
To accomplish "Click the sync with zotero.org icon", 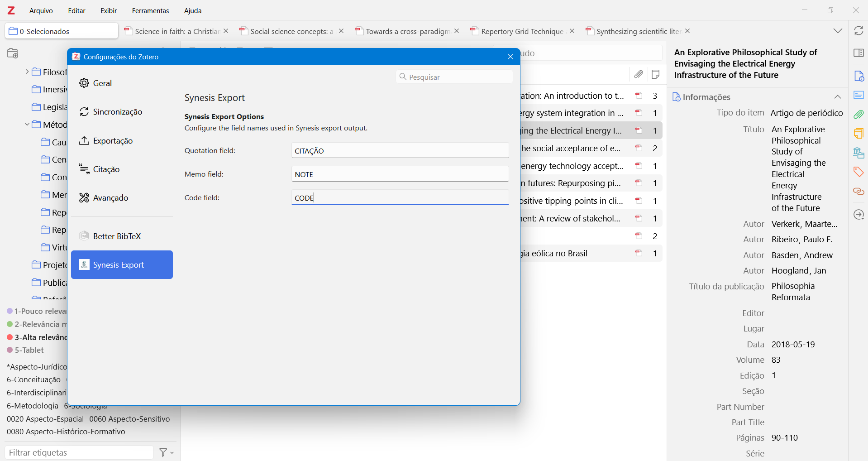I will tap(858, 31).
